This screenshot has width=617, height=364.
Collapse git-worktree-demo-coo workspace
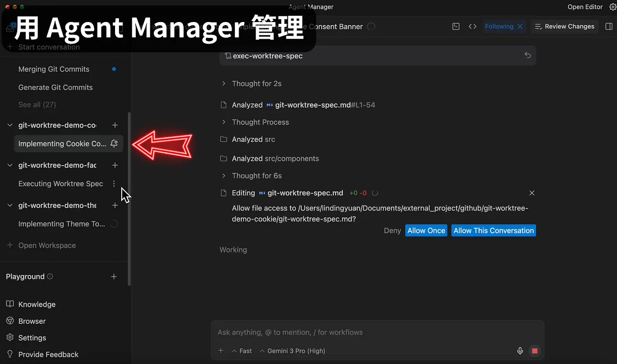10,125
